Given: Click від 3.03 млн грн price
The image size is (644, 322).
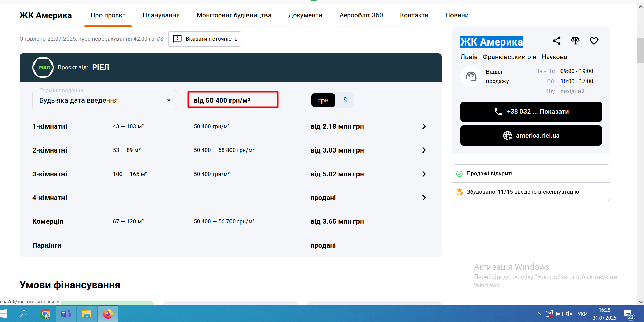Looking at the screenshot, I should 337,150.
